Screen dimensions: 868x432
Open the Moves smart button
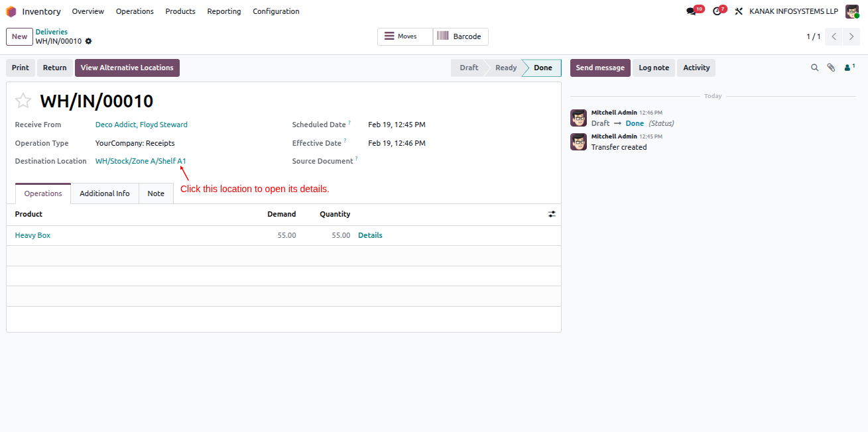point(405,36)
